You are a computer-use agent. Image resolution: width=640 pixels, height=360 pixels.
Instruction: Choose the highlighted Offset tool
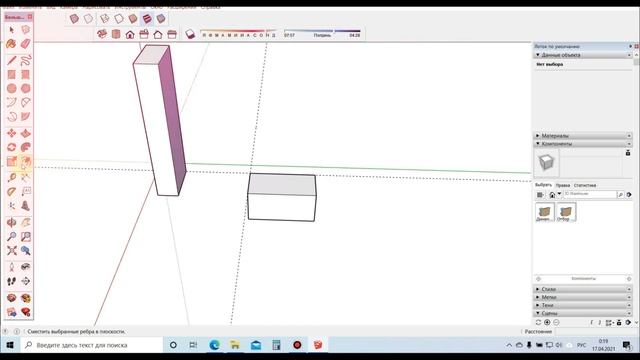click(26, 162)
